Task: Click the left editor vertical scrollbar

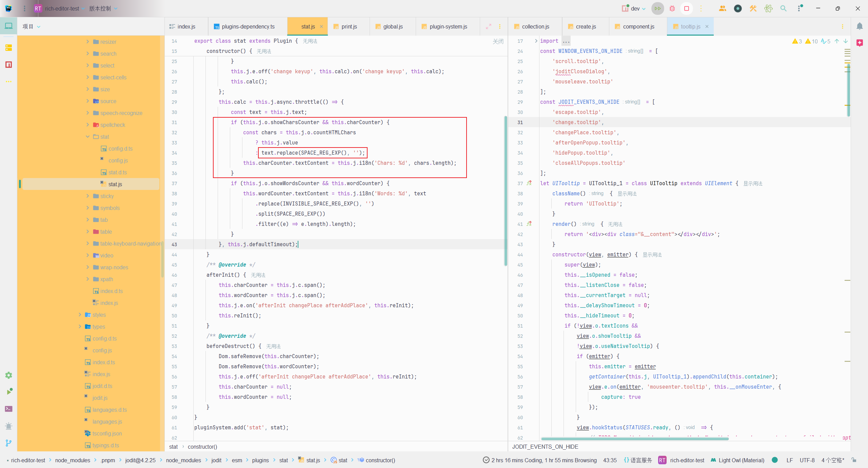Action: [506, 191]
